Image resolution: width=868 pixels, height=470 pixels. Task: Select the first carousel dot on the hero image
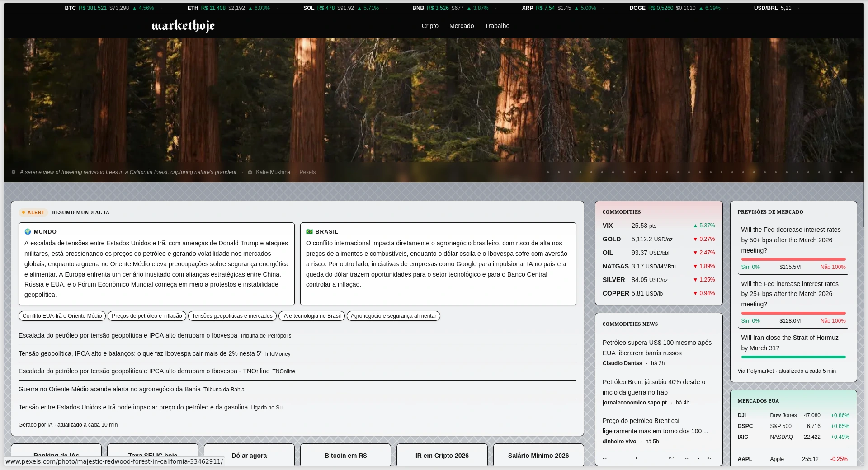[547, 172]
